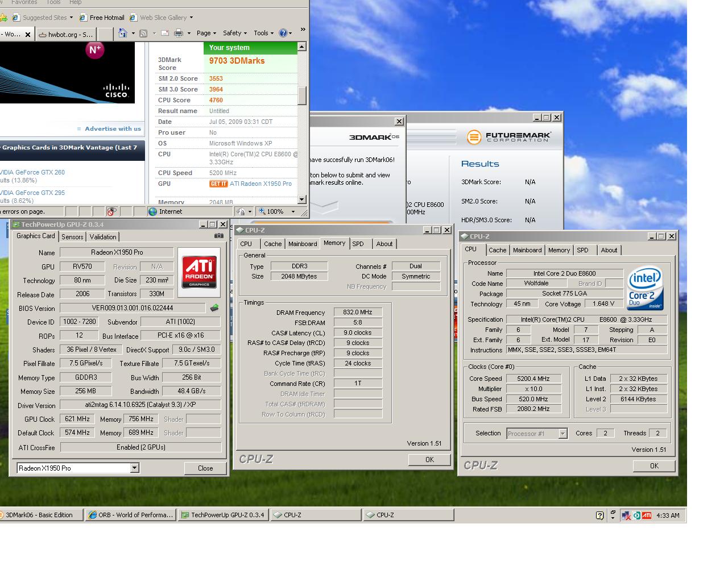The height and width of the screenshot is (582, 728).
Task: Switch to the hwbot.org tab in IE
Action: pos(65,35)
